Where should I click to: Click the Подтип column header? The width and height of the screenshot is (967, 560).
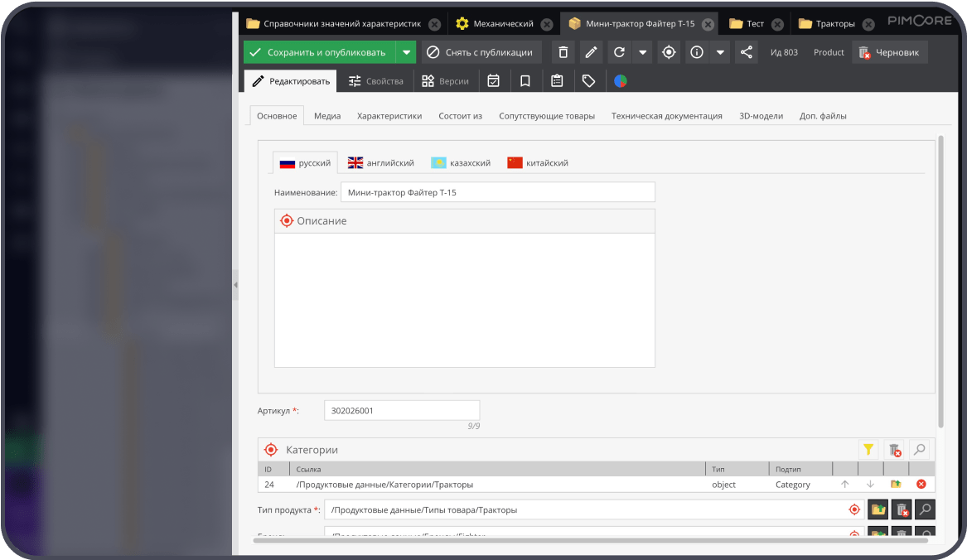pyautogui.click(x=800, y=469)
